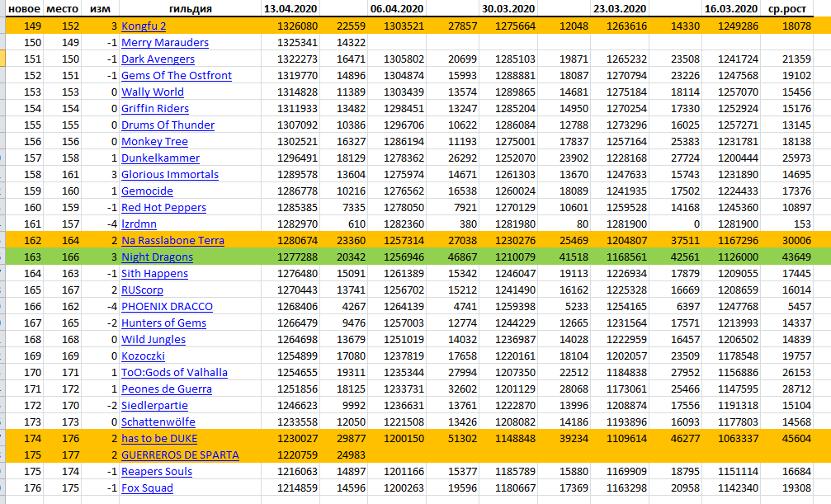Open the Wally World link
This screenshot has height=504, width=831.
coord(153,92)
